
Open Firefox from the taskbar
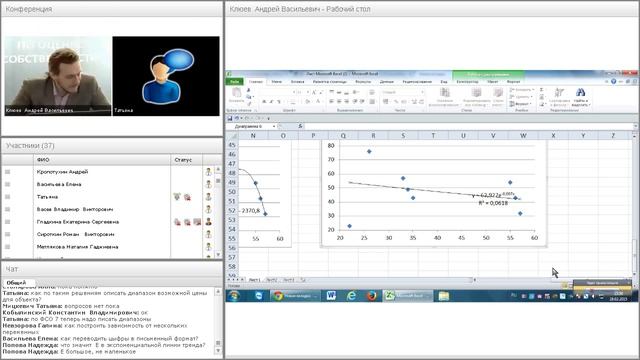pos(371,296)
